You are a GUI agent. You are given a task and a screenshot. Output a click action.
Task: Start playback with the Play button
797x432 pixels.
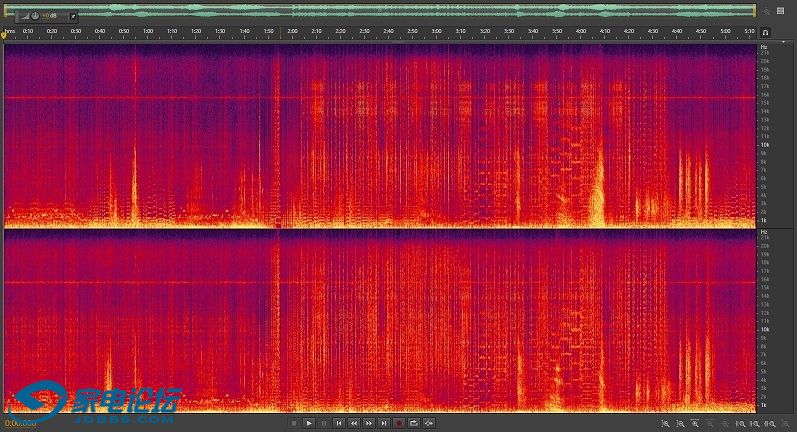pos(309,423)
